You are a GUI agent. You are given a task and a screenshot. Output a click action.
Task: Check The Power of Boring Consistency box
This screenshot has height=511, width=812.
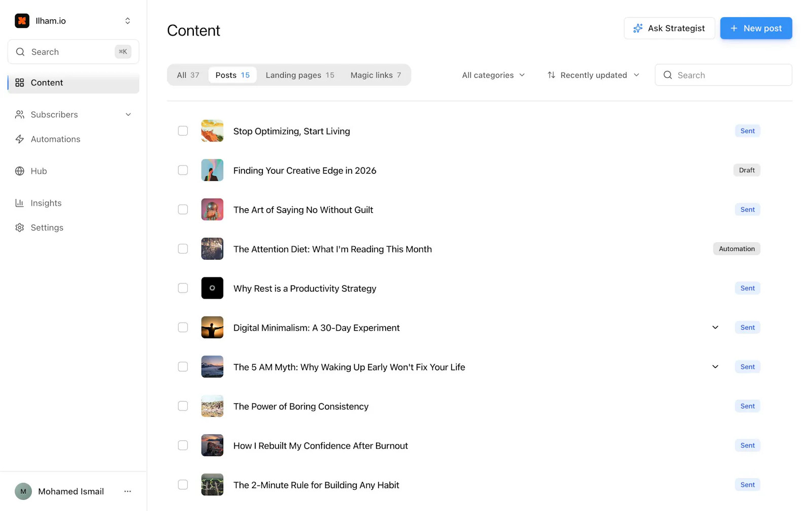(183, 406)
